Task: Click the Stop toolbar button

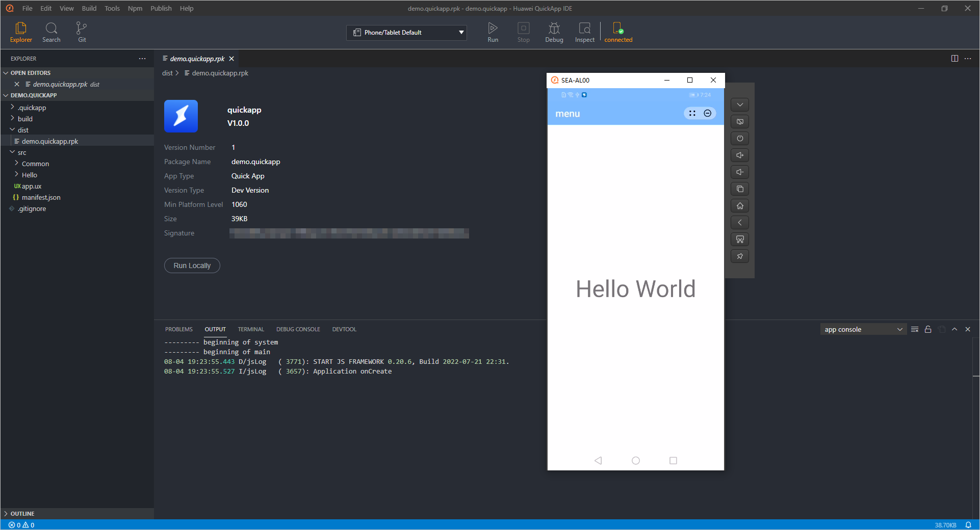Action: (x=523, y=32)
